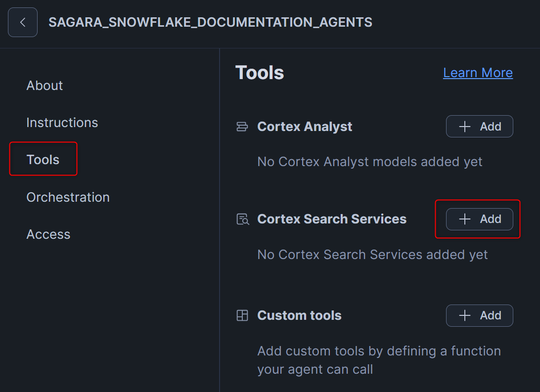Click the Cortex Search Services icon
This screenshot has height=392, width=540.
243,219
